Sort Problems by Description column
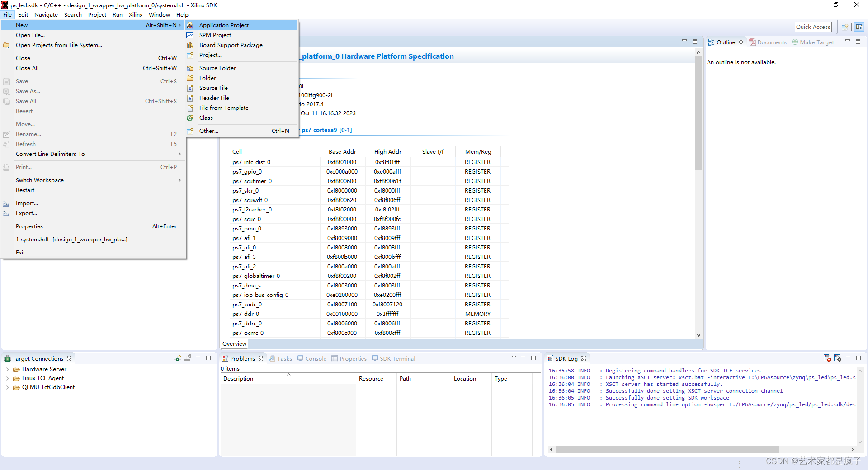868x470 pixels. point(288,379)
